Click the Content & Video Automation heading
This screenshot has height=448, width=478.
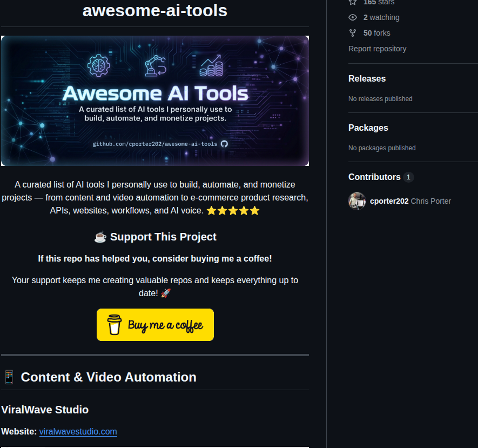pos(109,377)
